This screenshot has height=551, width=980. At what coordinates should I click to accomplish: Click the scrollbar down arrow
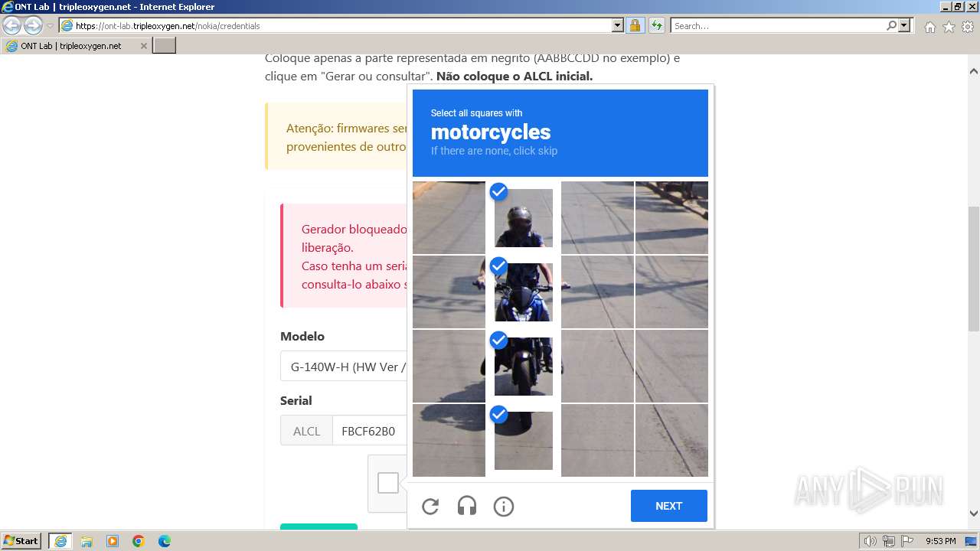[974, 514]
